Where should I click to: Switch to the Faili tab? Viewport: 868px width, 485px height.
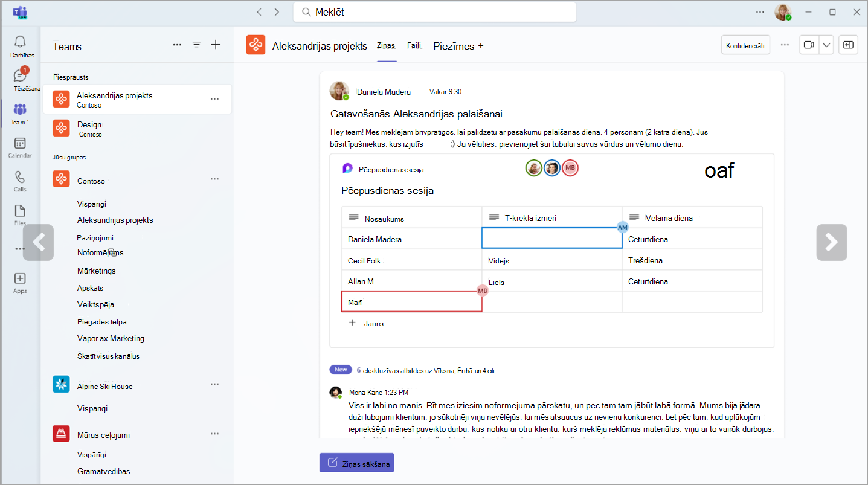pos(414,45)
